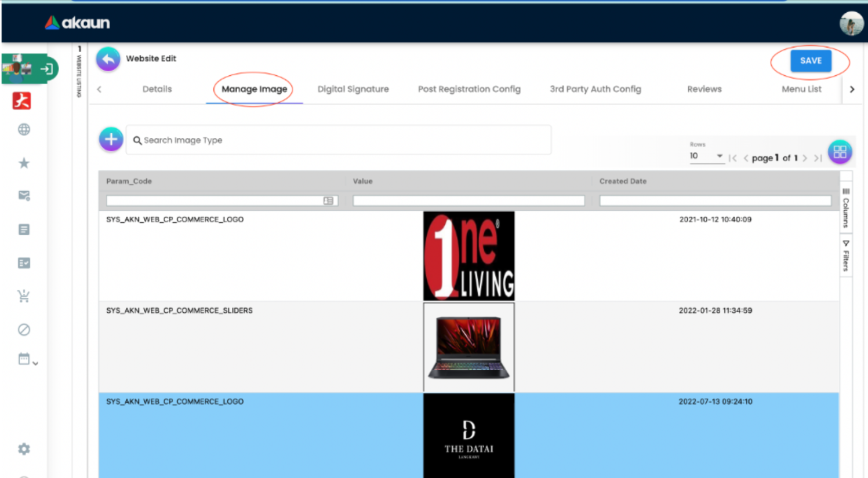Image resolution: width=868 pixels, height=478 pixels.
Task: Open the Menu List tab
Action: (801, 89)
